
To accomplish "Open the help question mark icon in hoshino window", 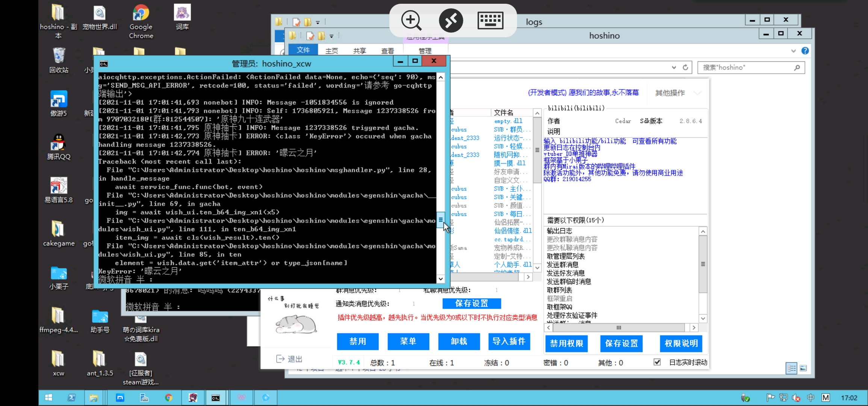I will pyautogui.click(x=805, y=51).
